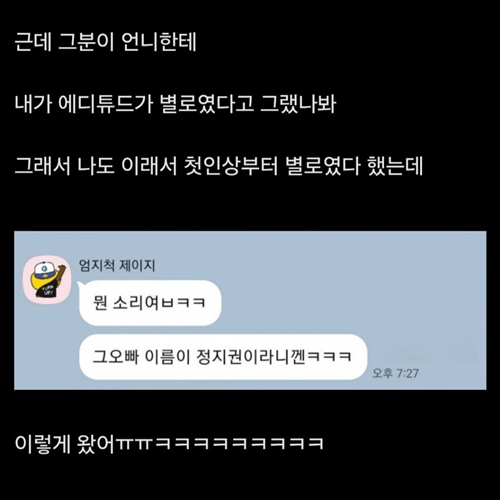Tap the bat held by the avatar character
Viewport: 500px width, 500px height.
[61, 276]
